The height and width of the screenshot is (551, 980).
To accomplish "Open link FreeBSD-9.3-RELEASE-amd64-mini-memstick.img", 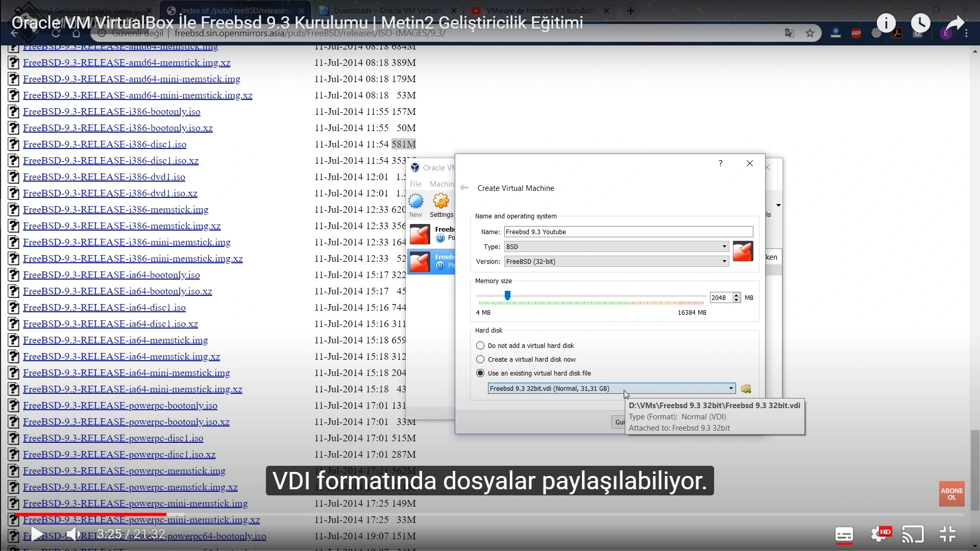I will click(132, 79).
